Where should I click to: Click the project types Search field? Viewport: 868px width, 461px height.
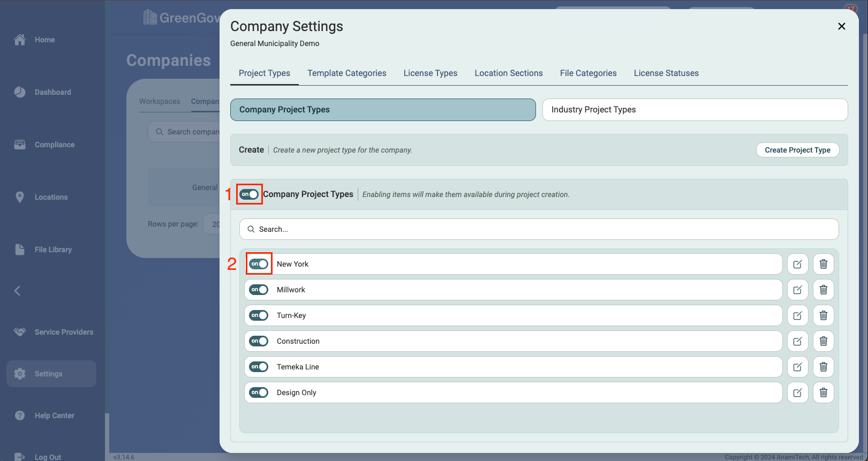point(539,229)
